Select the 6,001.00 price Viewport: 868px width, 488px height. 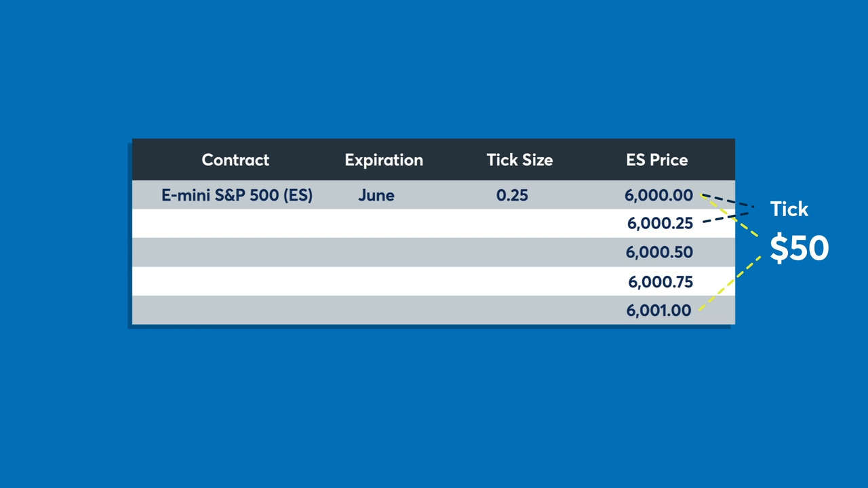659,310
